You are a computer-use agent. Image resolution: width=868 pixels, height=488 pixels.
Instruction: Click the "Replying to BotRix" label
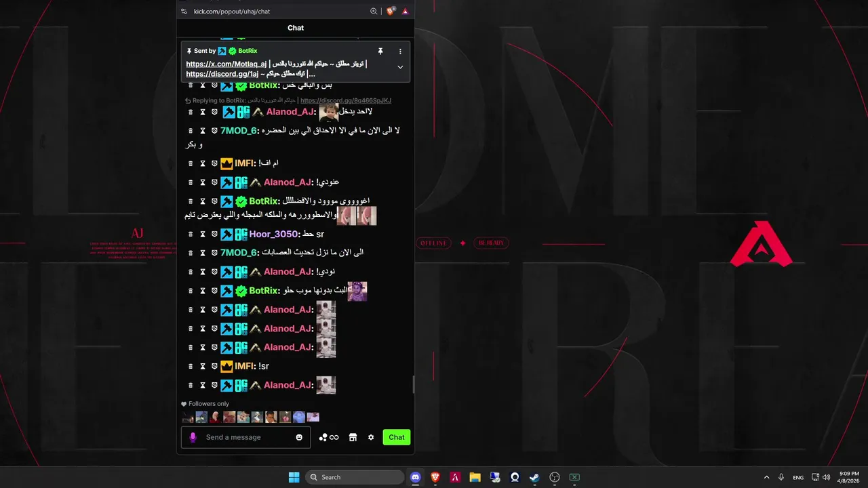click(x=218, y=100)
